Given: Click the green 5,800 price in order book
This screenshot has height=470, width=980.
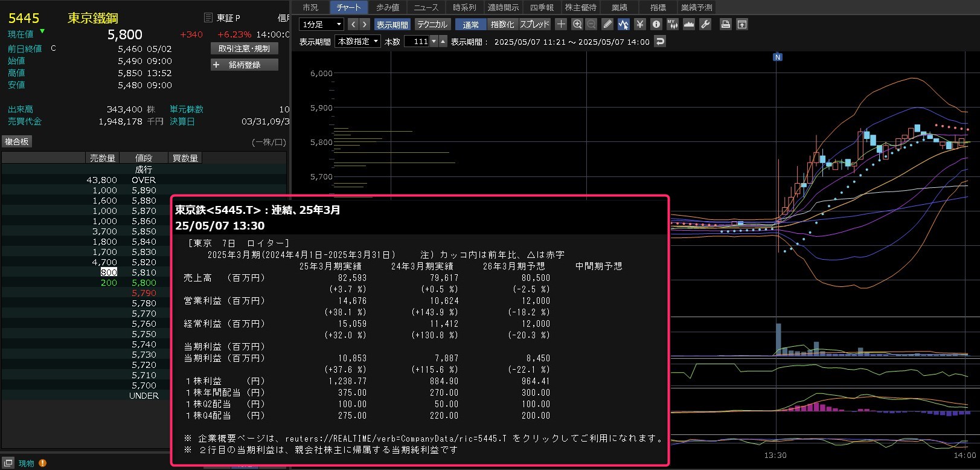Looking at the screenshot, I should (144, 283).
